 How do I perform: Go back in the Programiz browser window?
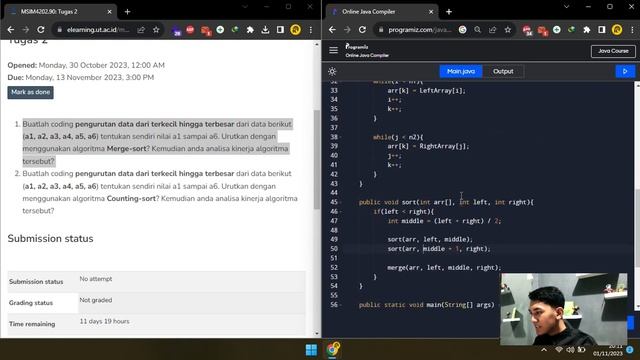click(x=332, y=30)
